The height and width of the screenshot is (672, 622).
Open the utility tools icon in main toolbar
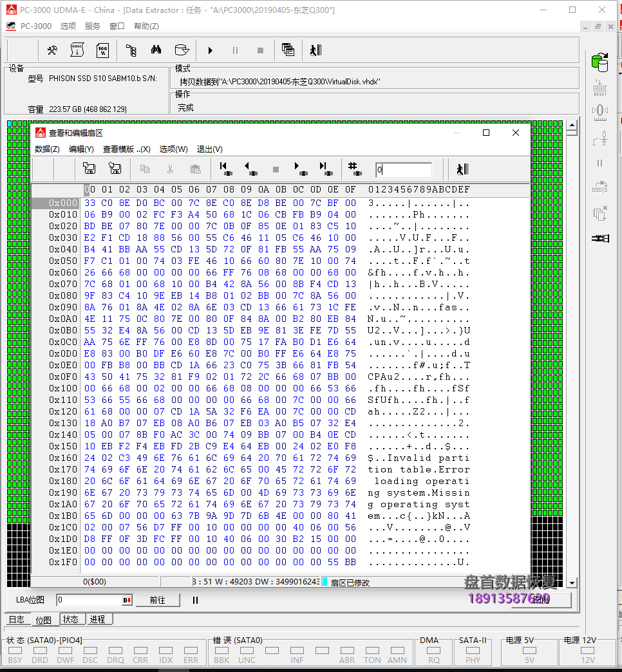point(52,51)
